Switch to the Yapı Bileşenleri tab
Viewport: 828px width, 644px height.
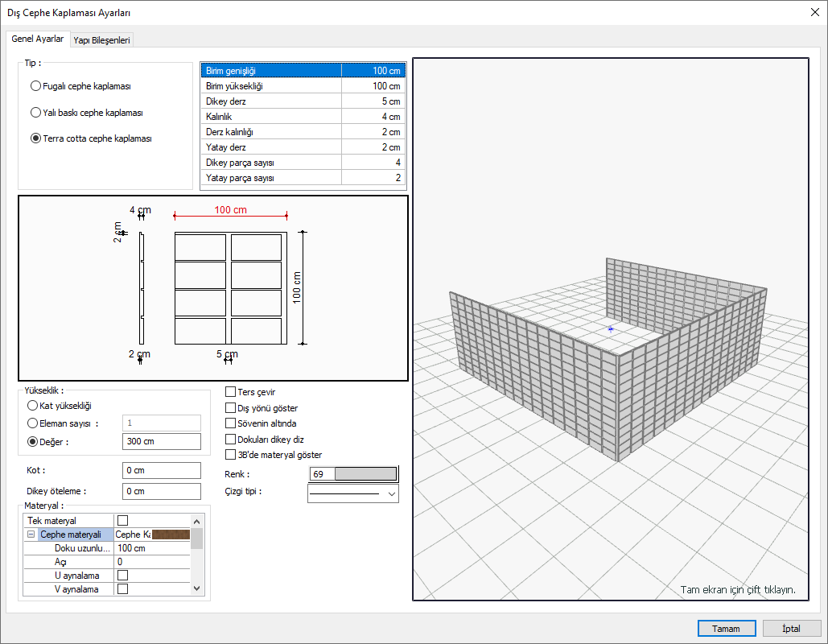[101, 39]
